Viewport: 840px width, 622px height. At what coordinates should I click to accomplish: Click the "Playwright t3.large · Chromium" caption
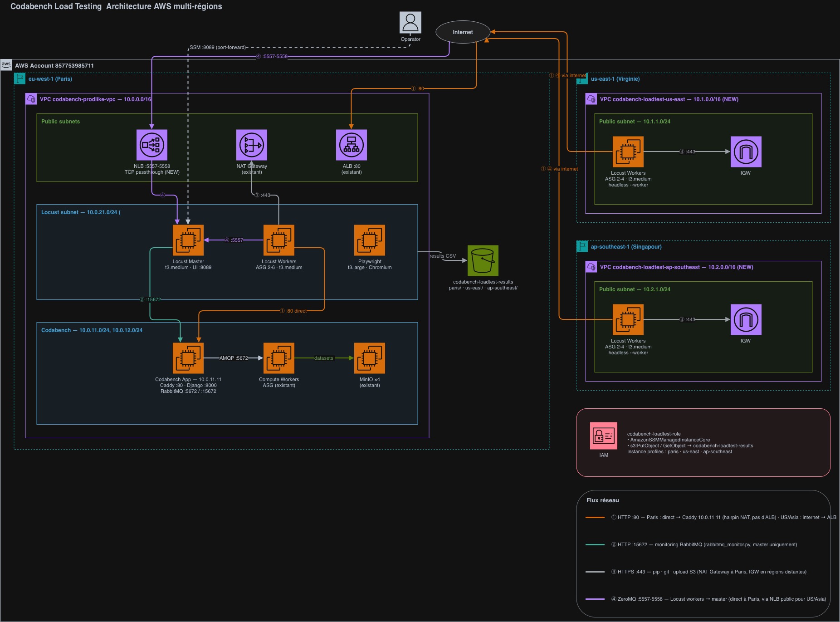coord(370,264)
